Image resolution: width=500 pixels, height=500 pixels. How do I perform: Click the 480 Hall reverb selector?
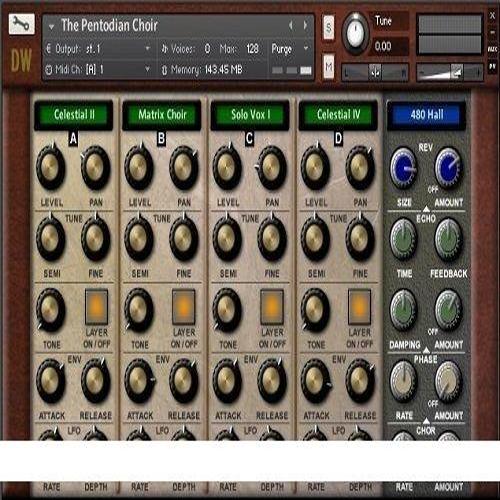click(426, 115)
